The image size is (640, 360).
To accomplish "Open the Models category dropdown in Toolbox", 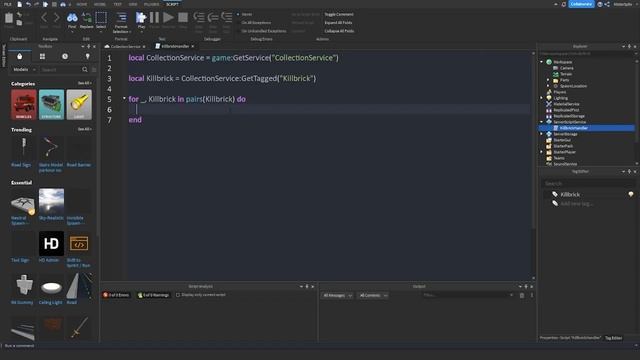I will click(x=24, y=70).
